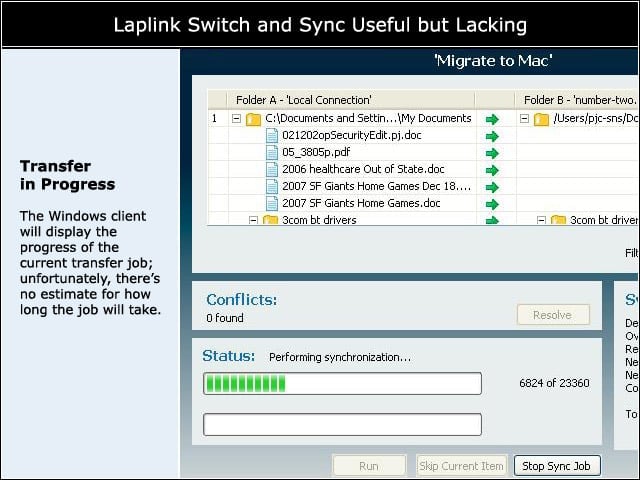Collapse the 3com bt drivers folder in Folder A
The image size is (640, 480).
(x=253, y=220)
